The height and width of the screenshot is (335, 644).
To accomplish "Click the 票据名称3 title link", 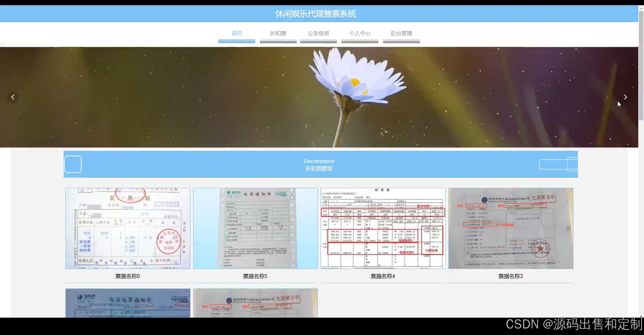I will (510, 276).
